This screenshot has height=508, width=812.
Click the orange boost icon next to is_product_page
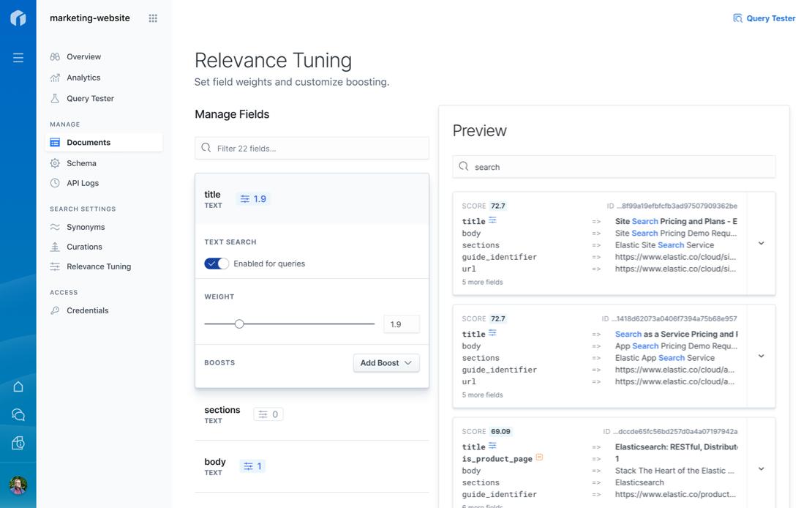coord(539,457)
